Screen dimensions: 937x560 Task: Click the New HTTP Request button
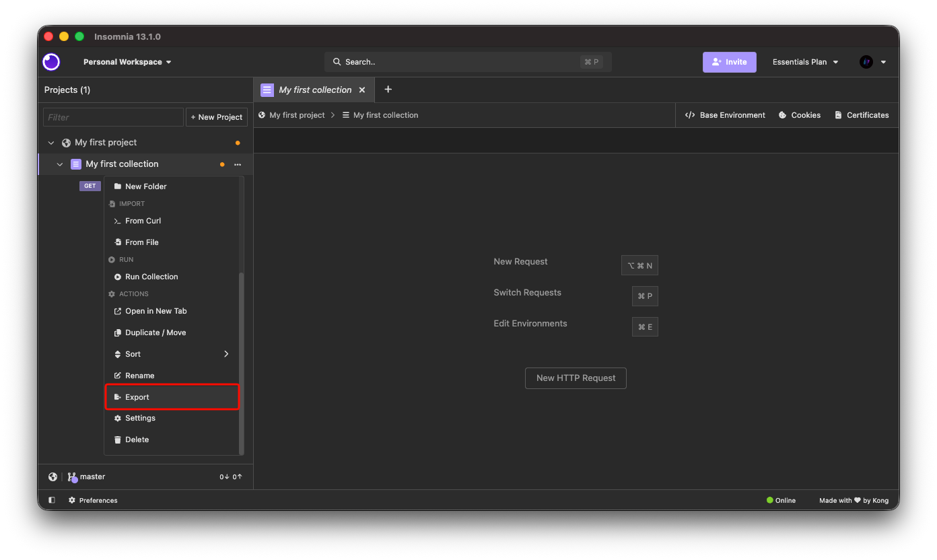(576, 378)
